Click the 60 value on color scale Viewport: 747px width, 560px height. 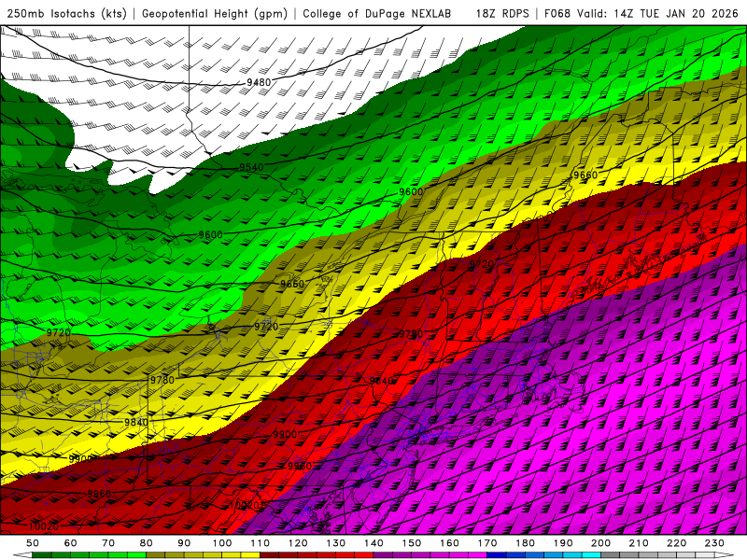point(70,543)
